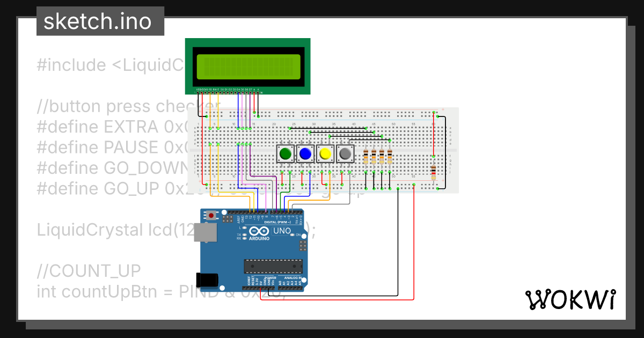This screenshot has height=338, width=644.
Task: Click the '//COUNT_UP' comment line
Action: (x=89, y=271)
